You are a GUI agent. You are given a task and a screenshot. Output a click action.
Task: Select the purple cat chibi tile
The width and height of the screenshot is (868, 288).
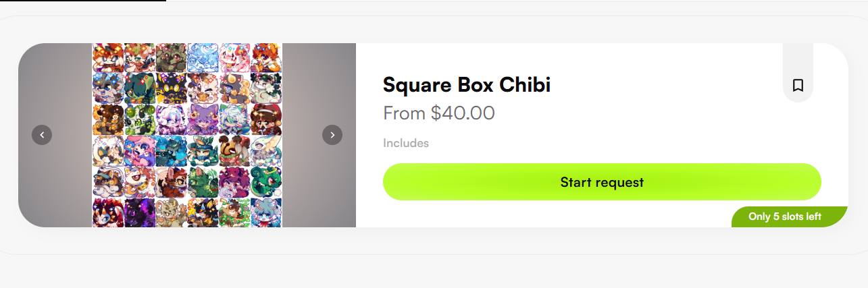click(x=203, y=119)
